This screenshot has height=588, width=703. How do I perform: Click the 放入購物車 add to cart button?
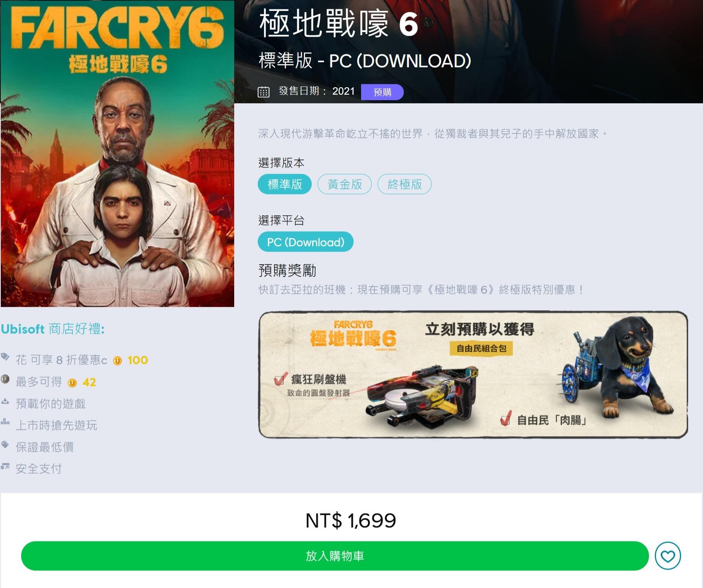click(335, 556)
